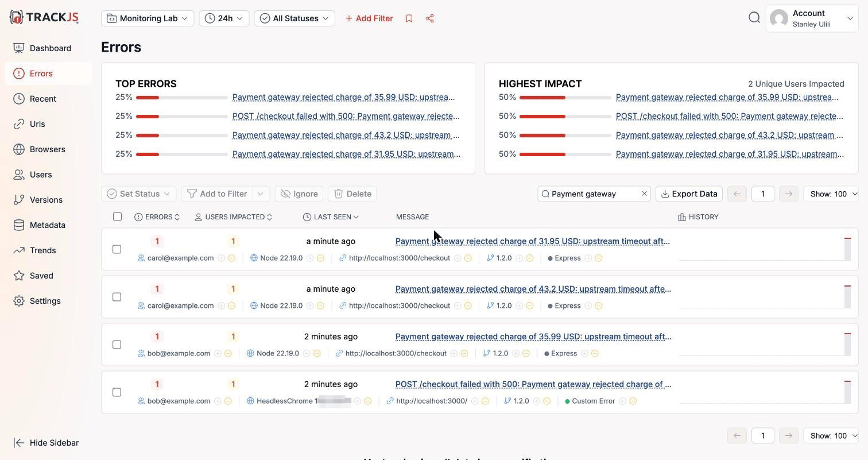Tick the checkbox for 35.99 USD error row
Viewport: 868px width, 460px height.
click(x=117, y=345)
